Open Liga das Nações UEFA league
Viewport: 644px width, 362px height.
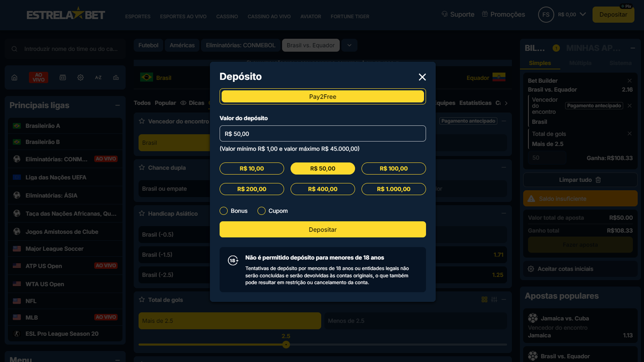[x=65, y=177]
